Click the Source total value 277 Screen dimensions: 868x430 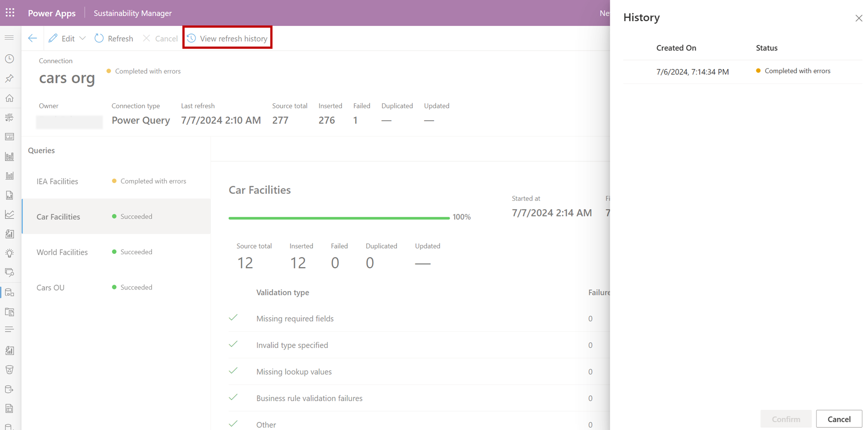pos(280,120)
